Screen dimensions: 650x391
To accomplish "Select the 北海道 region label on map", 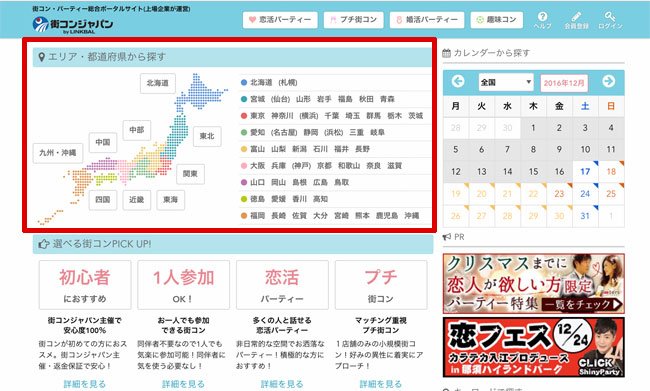I will [158, 83].
